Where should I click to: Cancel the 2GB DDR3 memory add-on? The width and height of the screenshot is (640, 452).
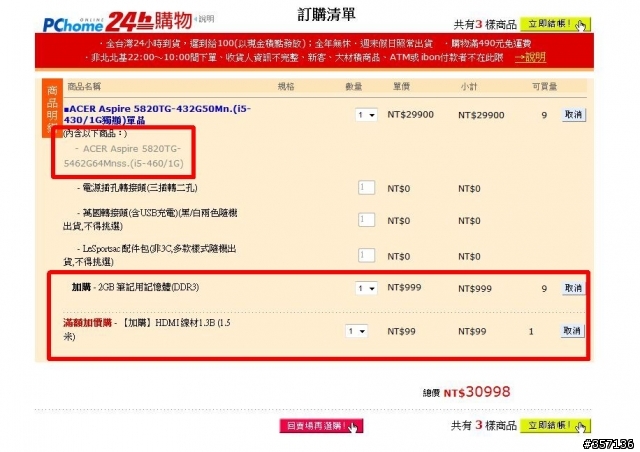pos(573,288)
